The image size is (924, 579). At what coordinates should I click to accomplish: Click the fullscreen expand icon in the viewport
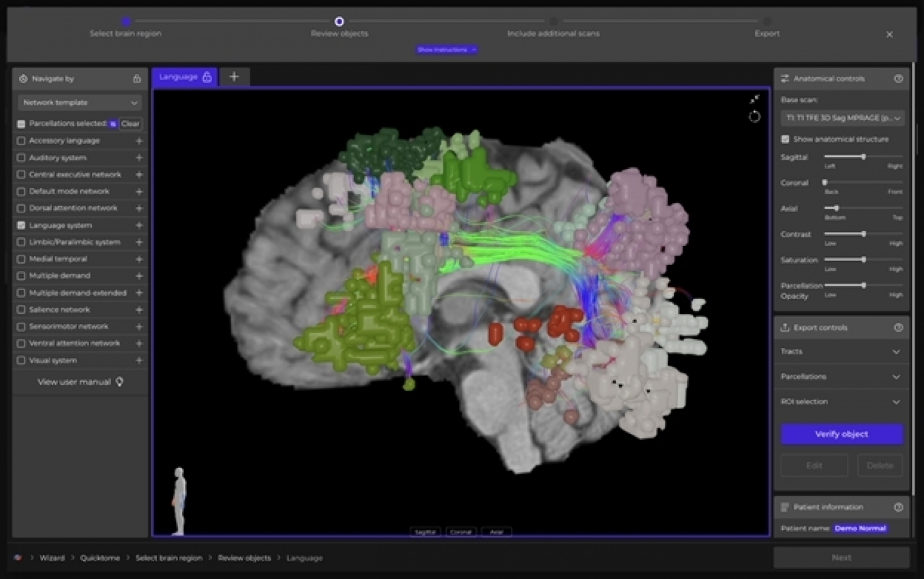point(755,99)
